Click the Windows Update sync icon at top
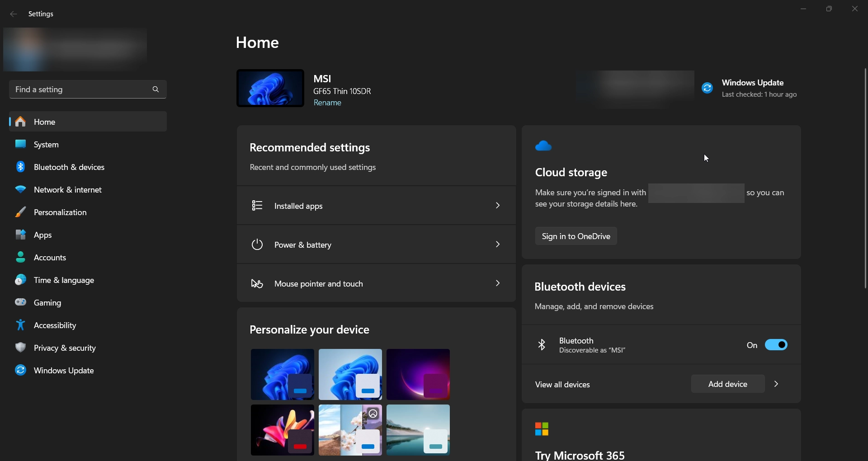 pos(708,88)
